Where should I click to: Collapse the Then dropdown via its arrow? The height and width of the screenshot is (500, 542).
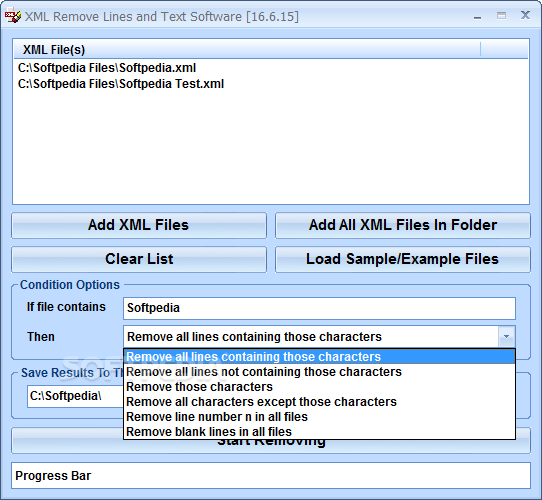(x=506, y=336)
